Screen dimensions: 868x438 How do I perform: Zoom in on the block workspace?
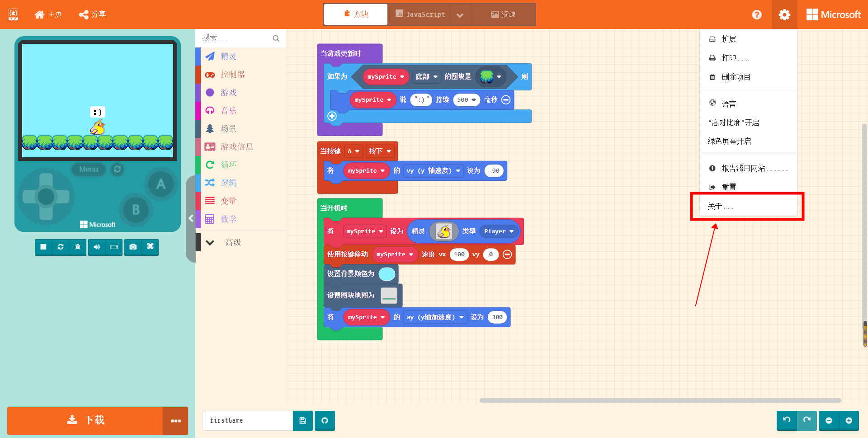click(849, 420)
